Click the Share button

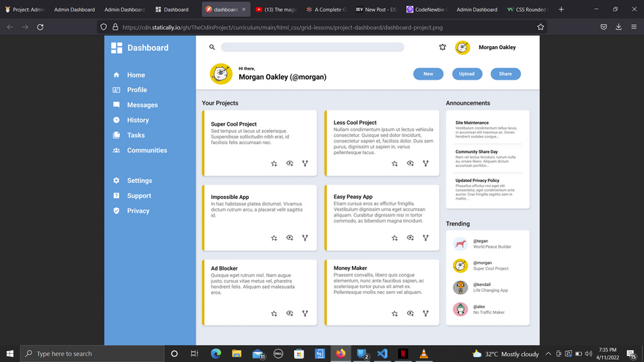point(506,74)
